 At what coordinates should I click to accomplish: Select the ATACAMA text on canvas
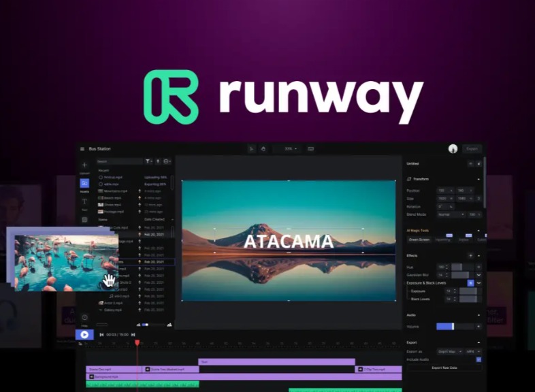[x=289, y=241]
